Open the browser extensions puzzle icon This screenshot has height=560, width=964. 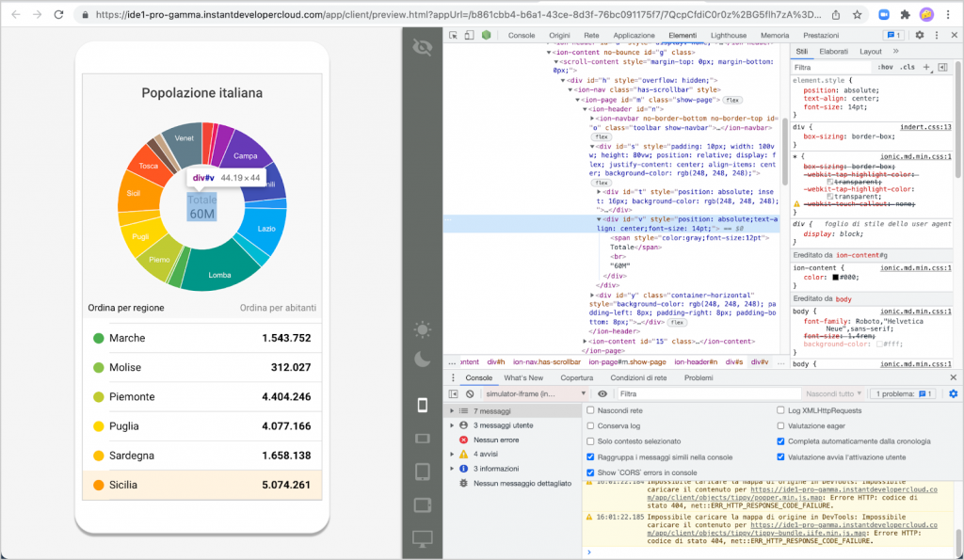tap(905, 14)
